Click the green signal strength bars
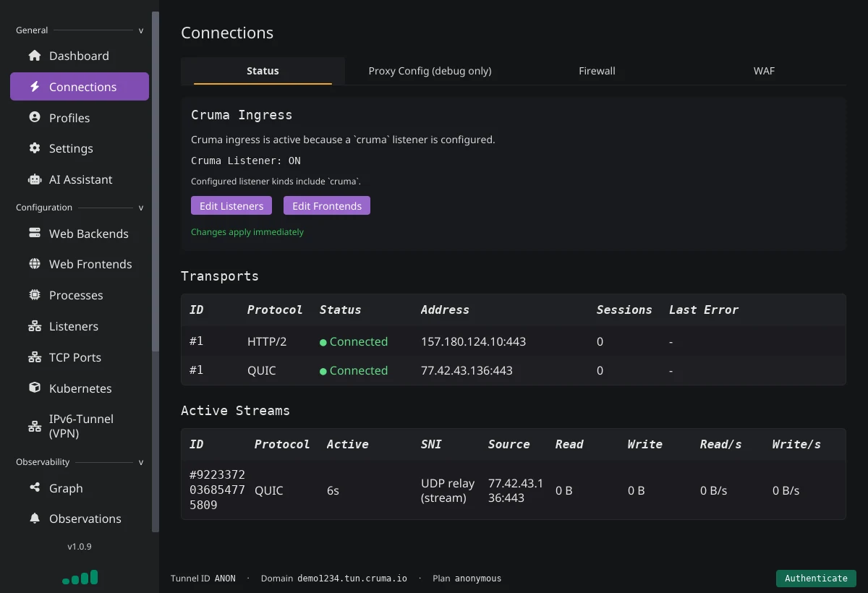Image resolution: width=868 pixels, height=593 pixels. coord(80,577)
